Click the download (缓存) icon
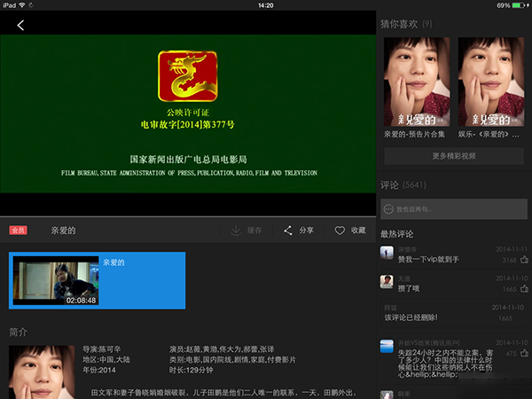The width and height of the screenshot is (532, 399). pyautogui.click(x=236, y=231)
